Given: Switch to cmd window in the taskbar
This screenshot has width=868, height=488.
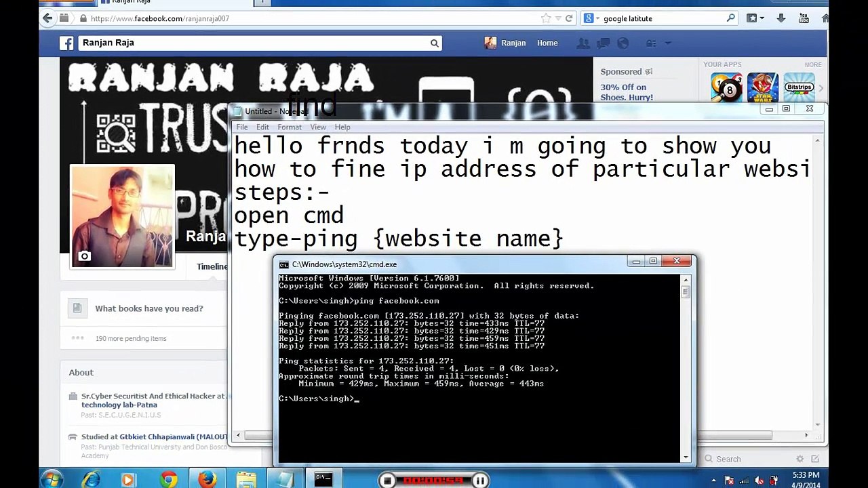Looking at the screenshot, I should point(324,480).
